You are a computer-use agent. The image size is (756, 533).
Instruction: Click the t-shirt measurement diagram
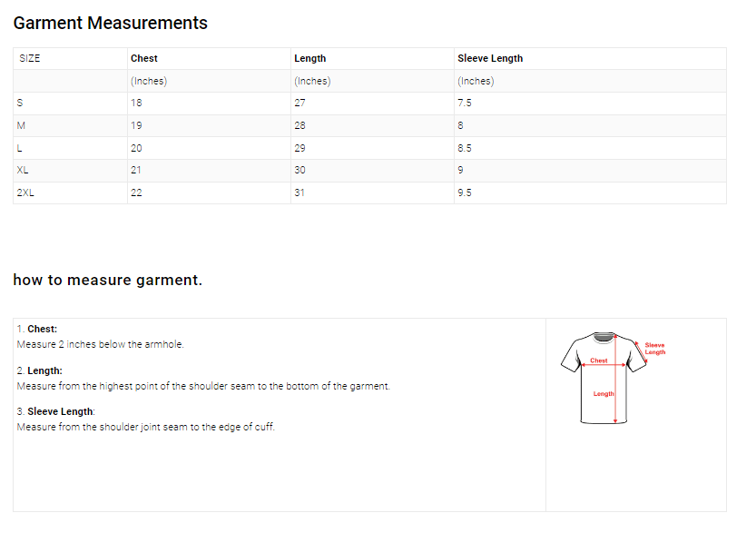point(604,378)
